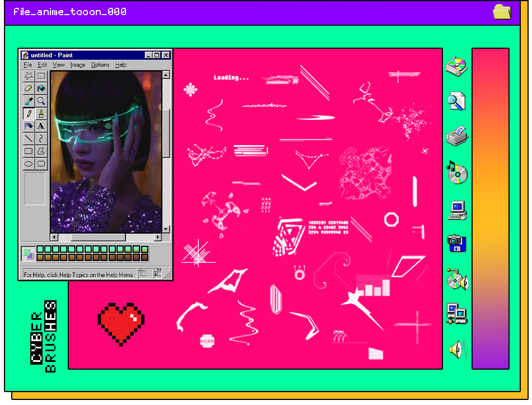
Task: Select the Airbrush spray tool
Action: (x=29, y=126)
